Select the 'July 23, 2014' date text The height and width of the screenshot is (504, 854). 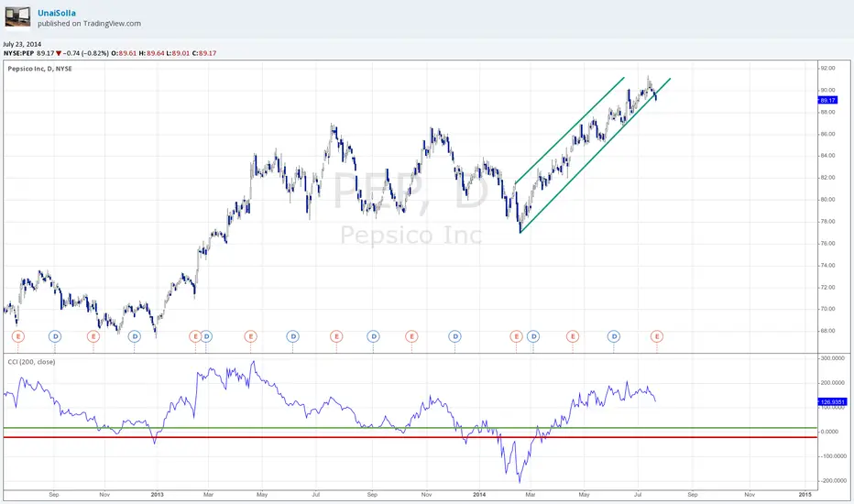(x=22, y=44)
